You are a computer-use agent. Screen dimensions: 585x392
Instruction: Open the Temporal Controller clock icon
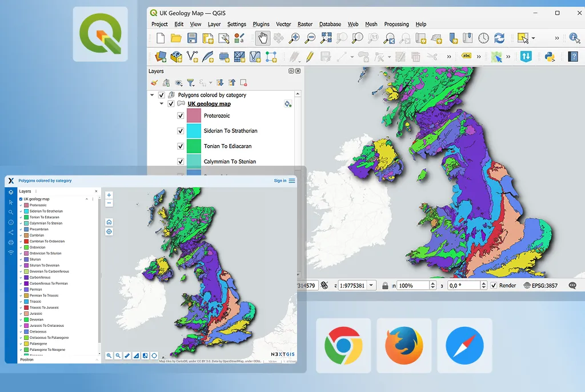pos(483,38)
